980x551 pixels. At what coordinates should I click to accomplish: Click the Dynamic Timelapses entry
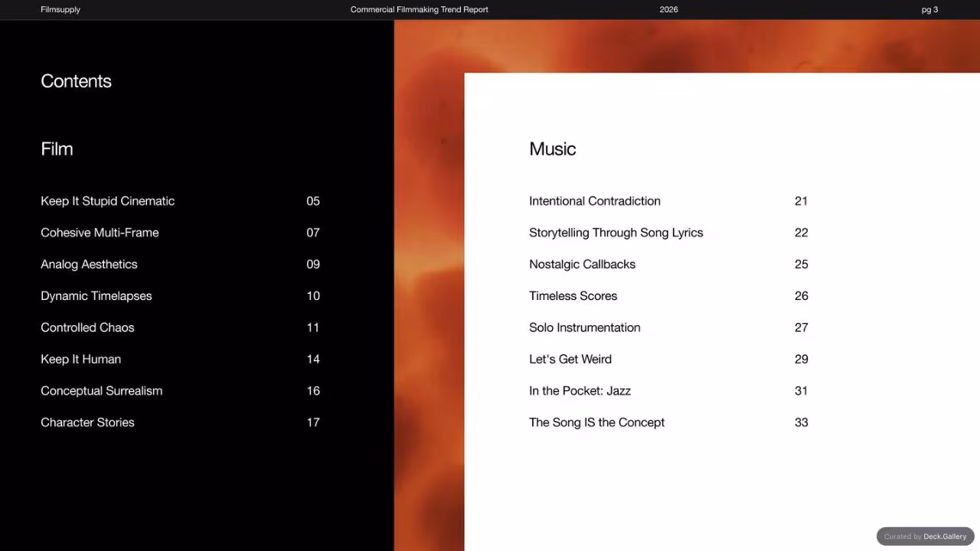96,296
